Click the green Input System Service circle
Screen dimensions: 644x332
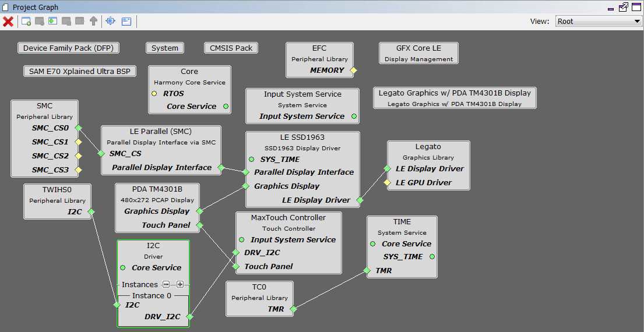(x=354, y=116)
